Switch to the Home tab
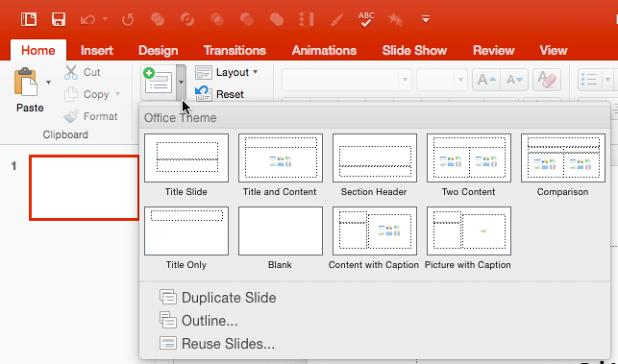 38,51
